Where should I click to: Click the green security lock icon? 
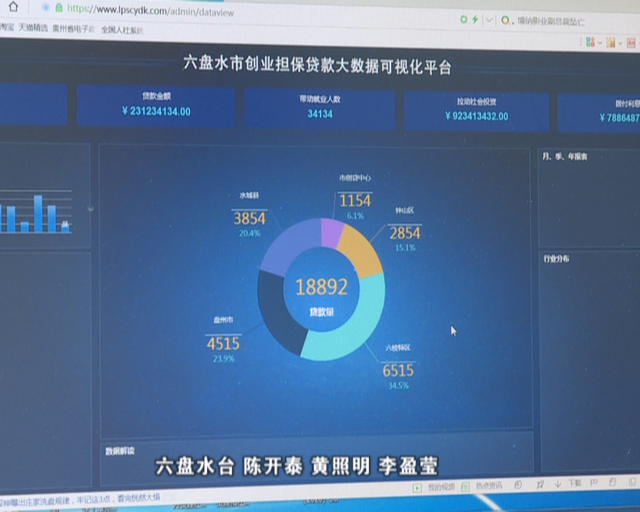[x=59, y=8]
